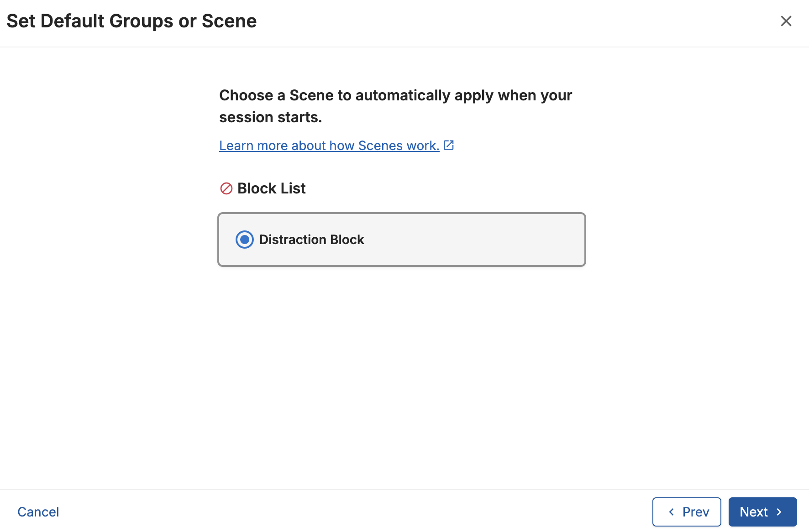Image resolution: width=809 pixels, height=532 pixels.
Task: Cancel the default scene setup
Action: pyautogui.click(x=38, y=512)
